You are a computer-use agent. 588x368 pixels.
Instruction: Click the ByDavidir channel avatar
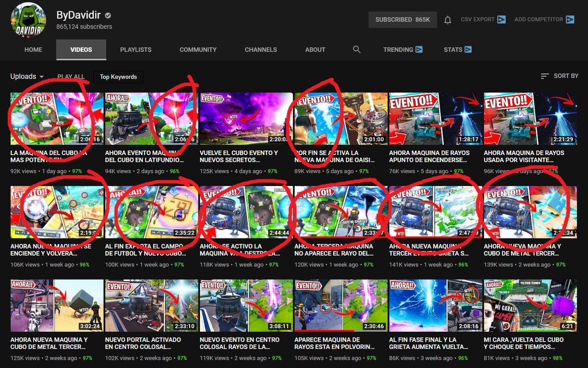[x=28, y=20]
